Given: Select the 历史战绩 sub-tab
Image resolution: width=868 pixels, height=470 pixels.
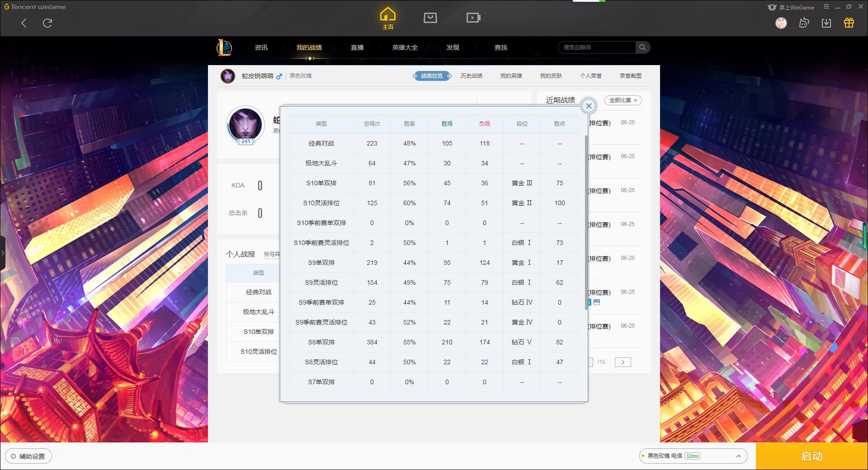Looking at the screenshot, I should (x=472, y=76).
